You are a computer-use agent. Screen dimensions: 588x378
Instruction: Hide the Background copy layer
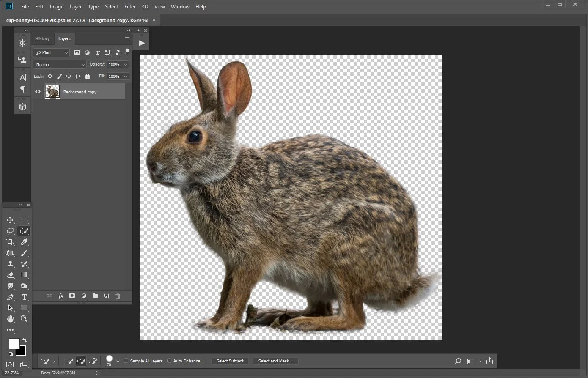point(38,92)
